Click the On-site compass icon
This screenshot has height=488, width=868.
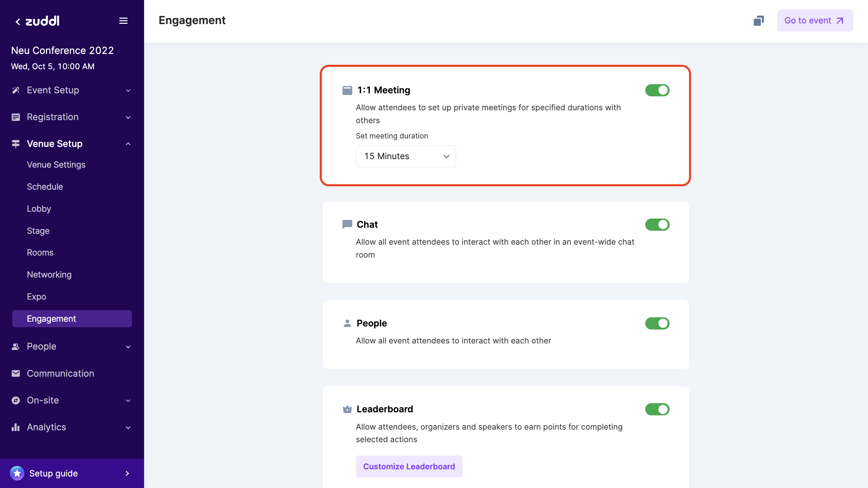click(x=16, y=400)
